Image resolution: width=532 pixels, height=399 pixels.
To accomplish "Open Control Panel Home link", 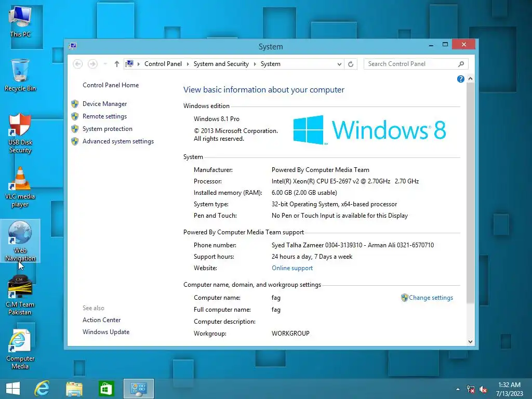I will click(111, 85).
